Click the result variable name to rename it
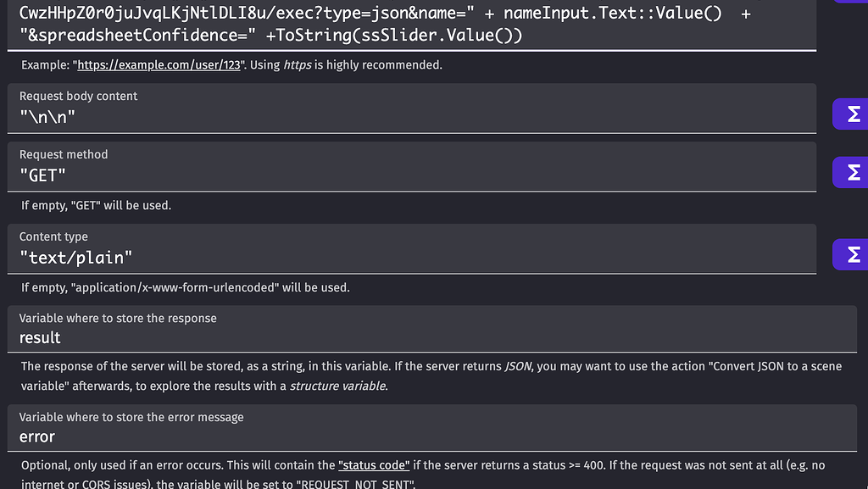This screenshot has width=868, height=489. (x=40, y=337)
